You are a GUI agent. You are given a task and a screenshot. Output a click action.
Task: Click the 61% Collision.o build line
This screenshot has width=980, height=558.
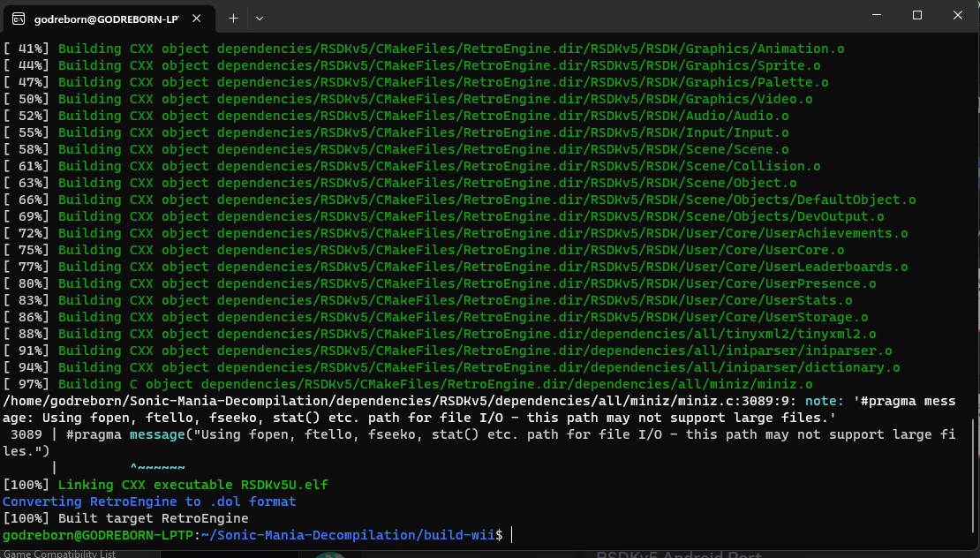[412, 166]
